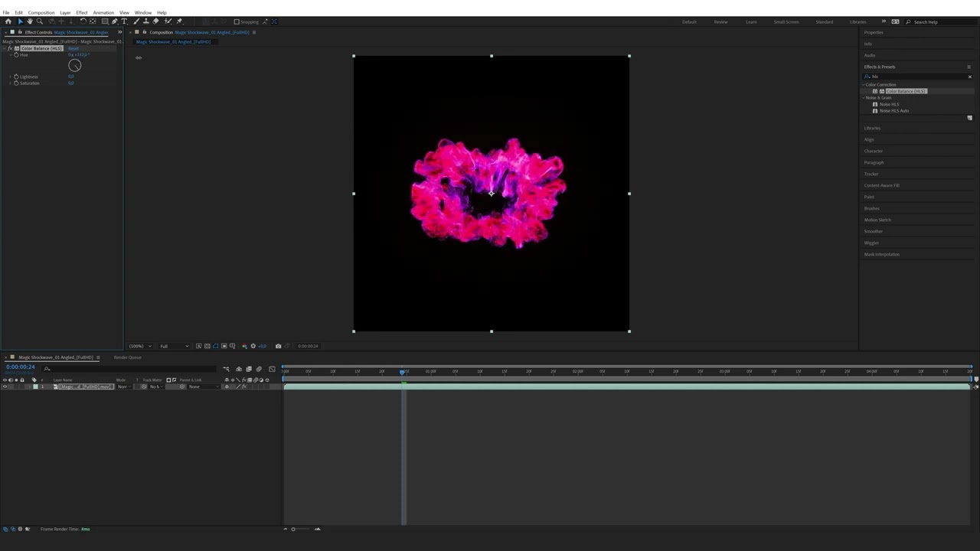
Task: Toggle the Saturation stopwatch keyframe
Action: coord(16,83)
